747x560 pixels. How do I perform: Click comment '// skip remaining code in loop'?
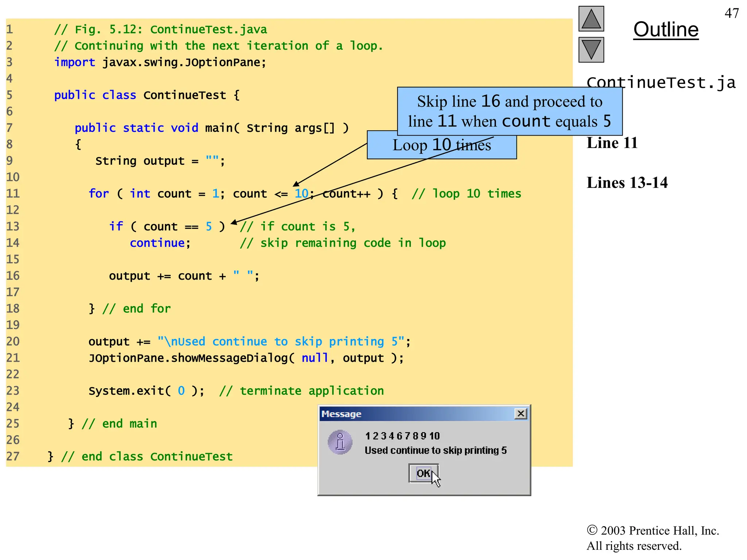[343, 243]
